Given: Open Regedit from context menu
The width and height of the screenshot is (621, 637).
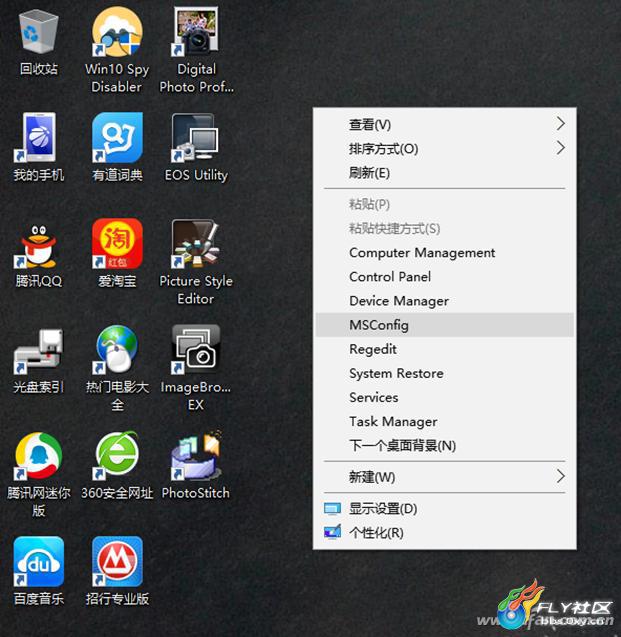Looking at the screenshot, I should [444, 349].
